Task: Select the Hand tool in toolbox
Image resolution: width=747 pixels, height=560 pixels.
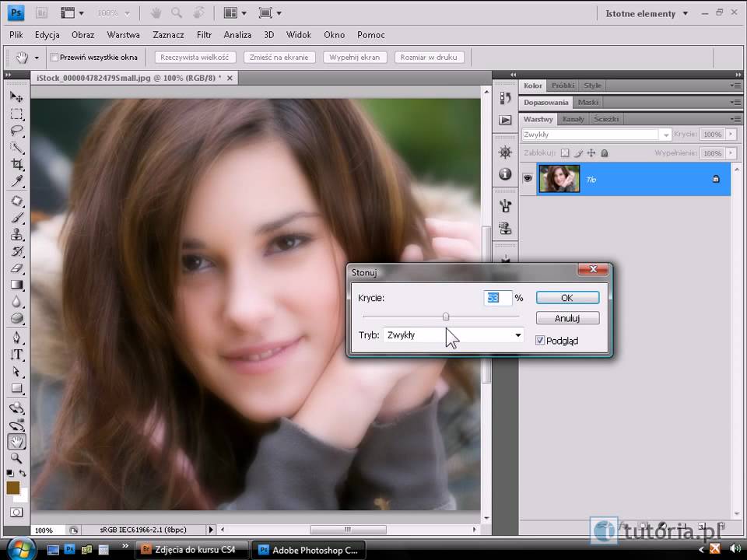Action: [x=16, y=442]
